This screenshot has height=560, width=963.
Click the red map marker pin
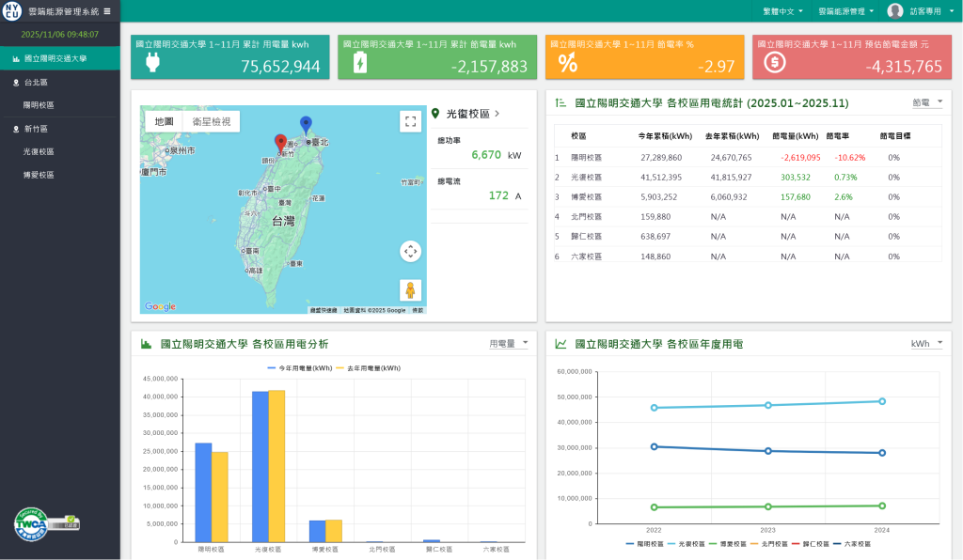pos(280,143)
